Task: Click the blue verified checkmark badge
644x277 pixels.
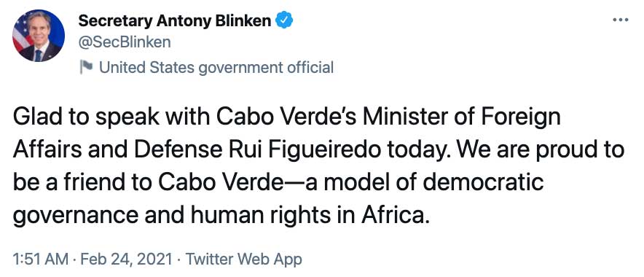Action: point(283,20)
